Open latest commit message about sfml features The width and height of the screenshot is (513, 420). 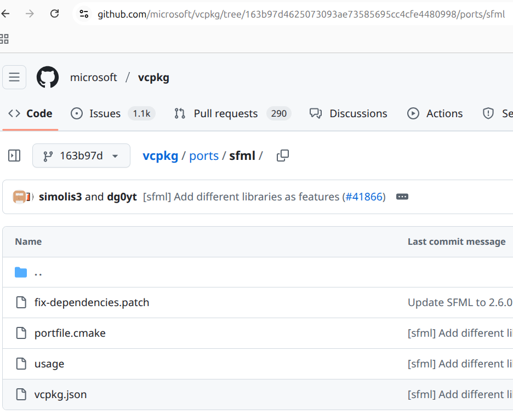[x=243, y=197]
